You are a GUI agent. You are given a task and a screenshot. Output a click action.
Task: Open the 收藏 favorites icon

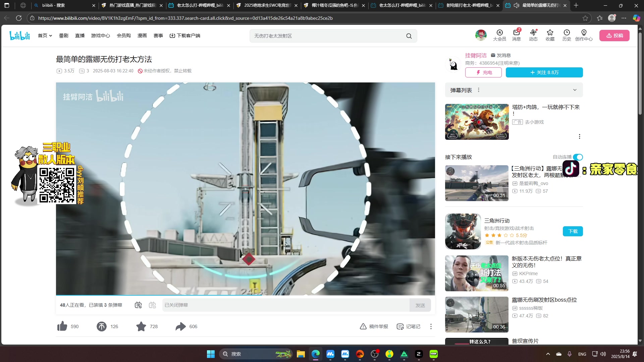point(550,35)
